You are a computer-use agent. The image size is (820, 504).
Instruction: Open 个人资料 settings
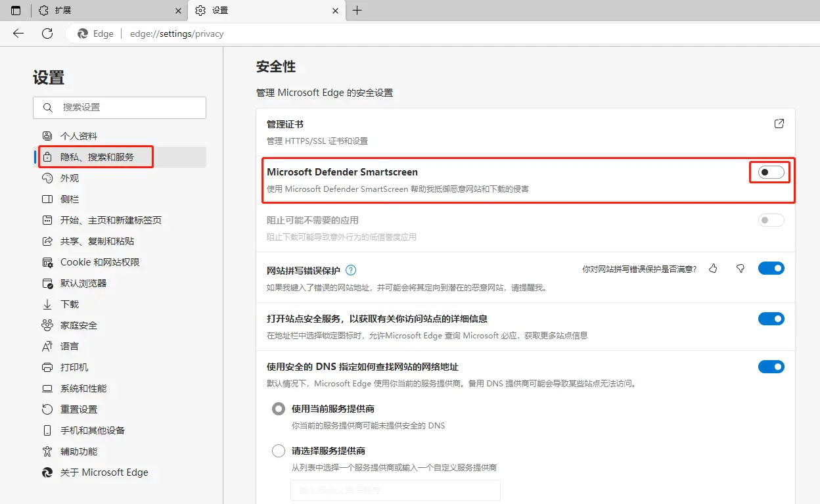120,136
